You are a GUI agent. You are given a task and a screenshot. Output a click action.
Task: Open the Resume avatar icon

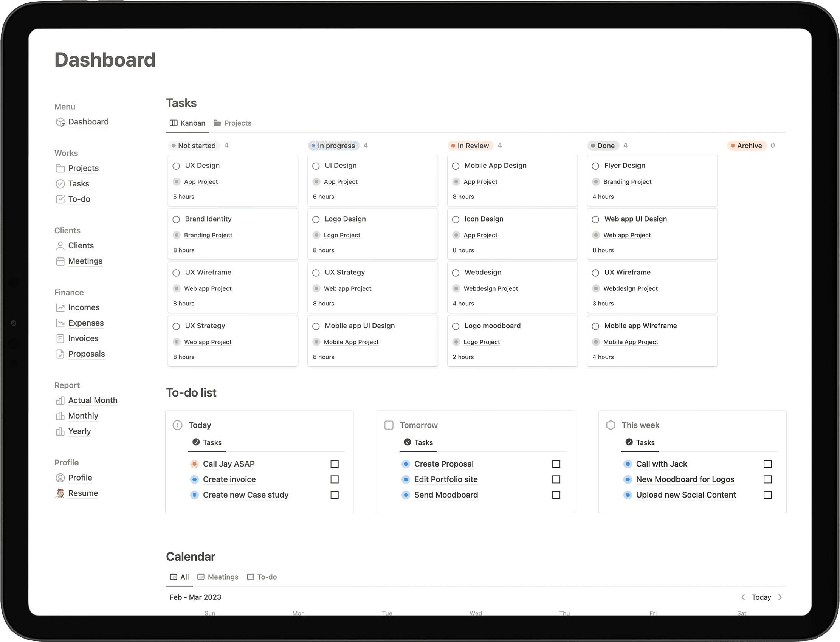pyautogui.click(x=60, y=493)
